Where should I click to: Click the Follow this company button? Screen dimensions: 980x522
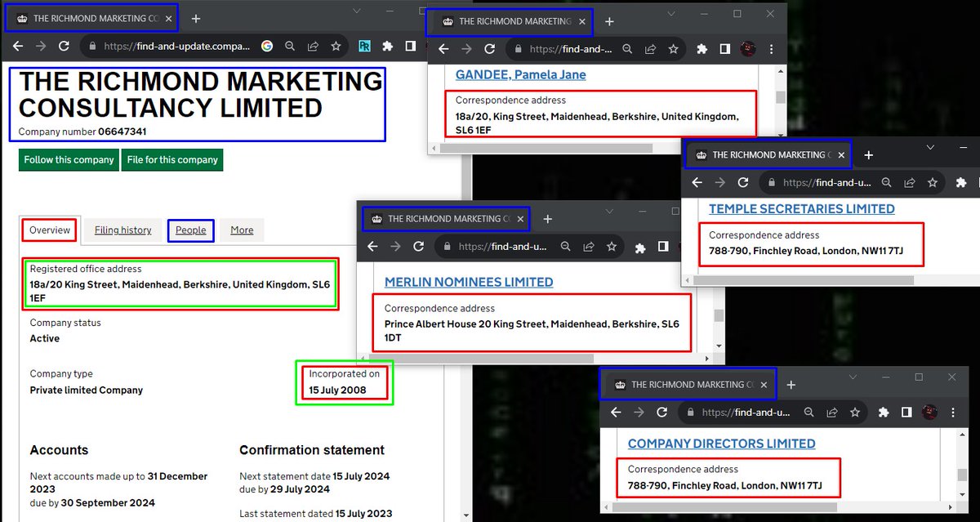point(69,159)
